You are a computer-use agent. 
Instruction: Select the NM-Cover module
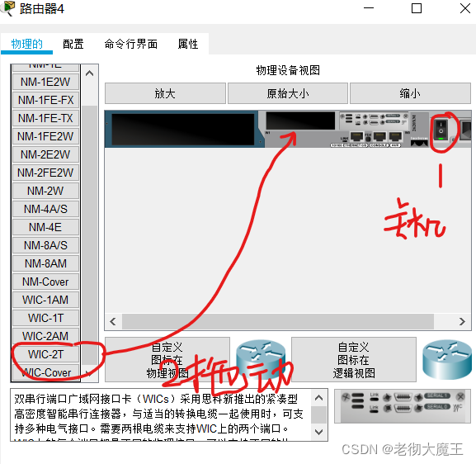45,282
